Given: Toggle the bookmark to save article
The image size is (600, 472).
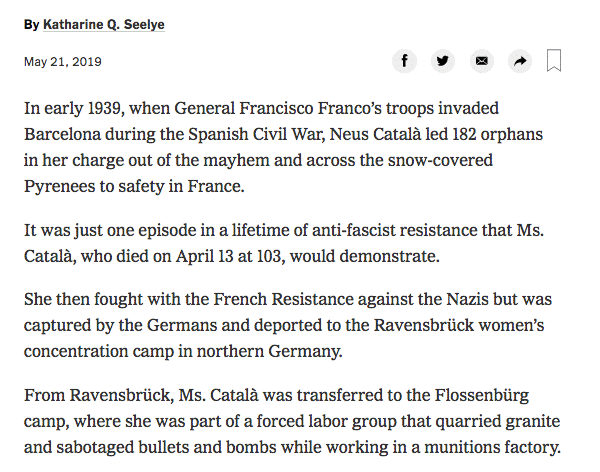Looking at the screenshot, I should 554,60.
